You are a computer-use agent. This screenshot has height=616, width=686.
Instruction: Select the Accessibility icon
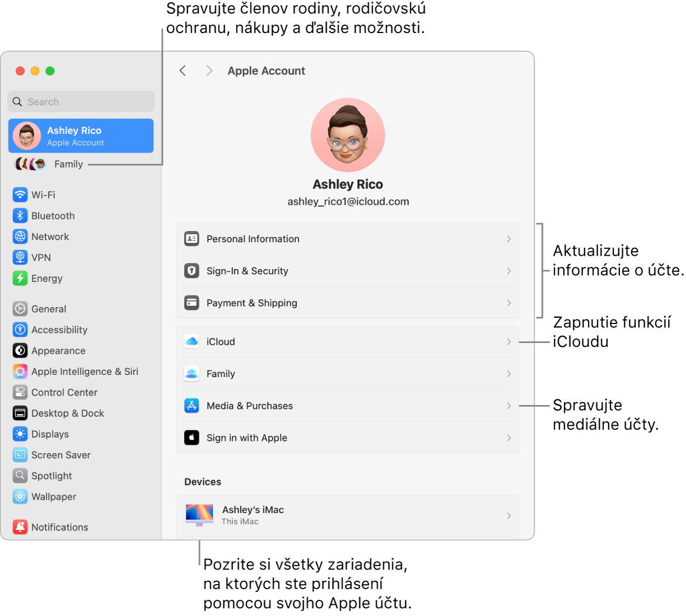tap(20, 330)
